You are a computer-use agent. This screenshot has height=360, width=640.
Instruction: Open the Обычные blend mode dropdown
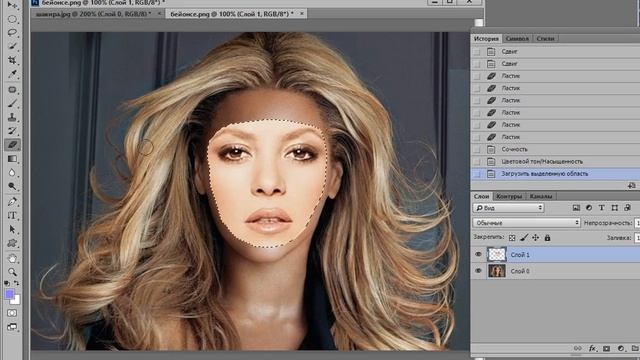[527, 223]
